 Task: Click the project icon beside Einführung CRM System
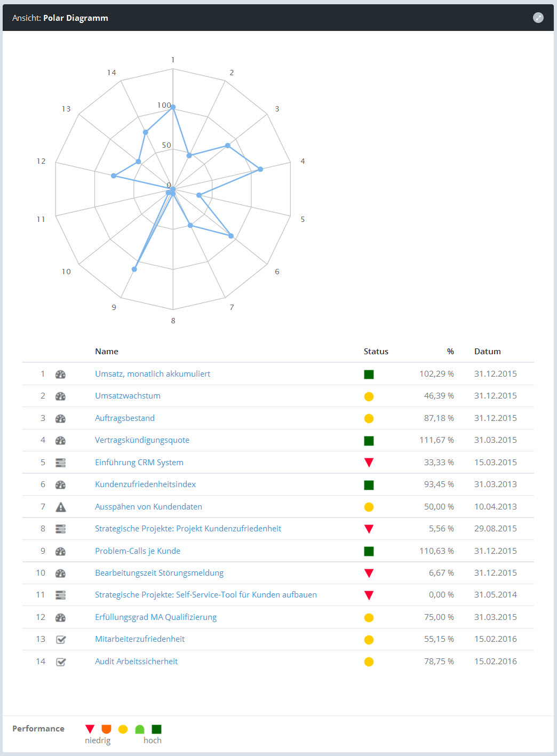pos(60,463)
